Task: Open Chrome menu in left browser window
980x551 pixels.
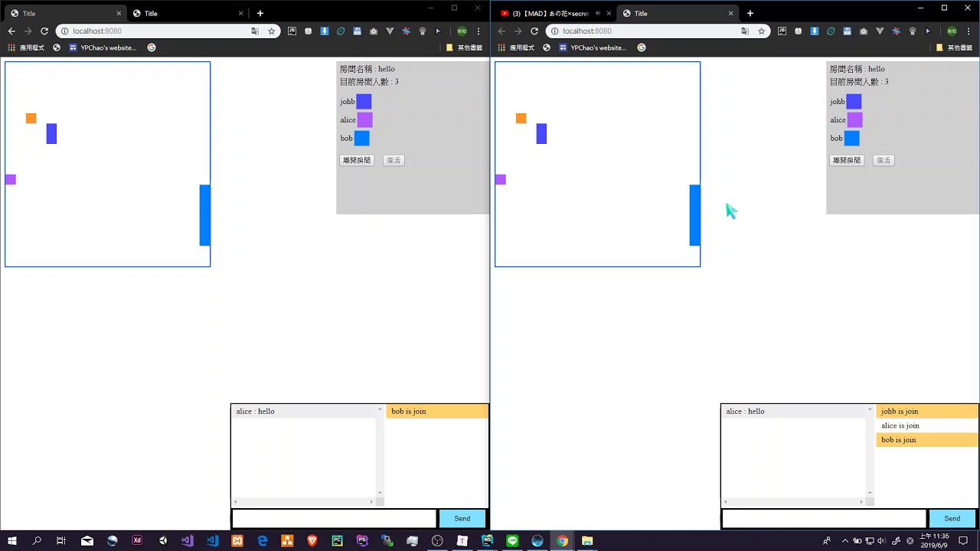Action: pos(479,31)
